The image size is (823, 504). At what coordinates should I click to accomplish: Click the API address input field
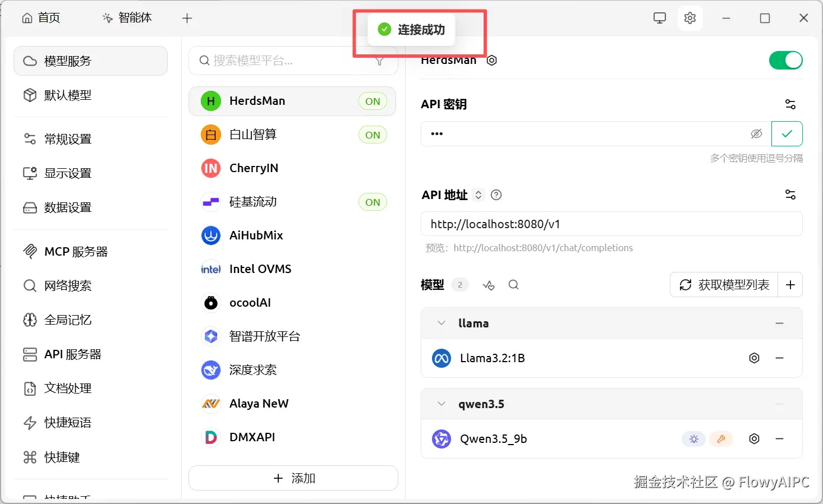[x=611, y=224]
